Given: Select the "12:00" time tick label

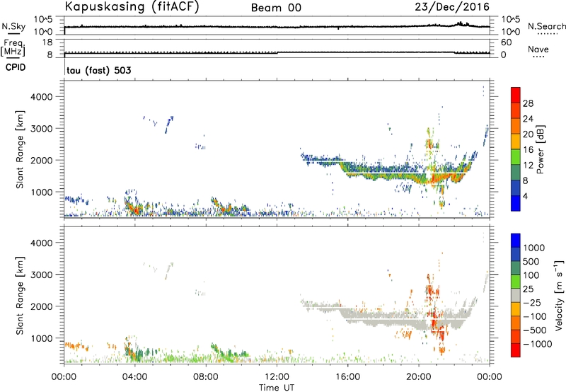Looking at the screenshot, I should (x=277, y=377).
